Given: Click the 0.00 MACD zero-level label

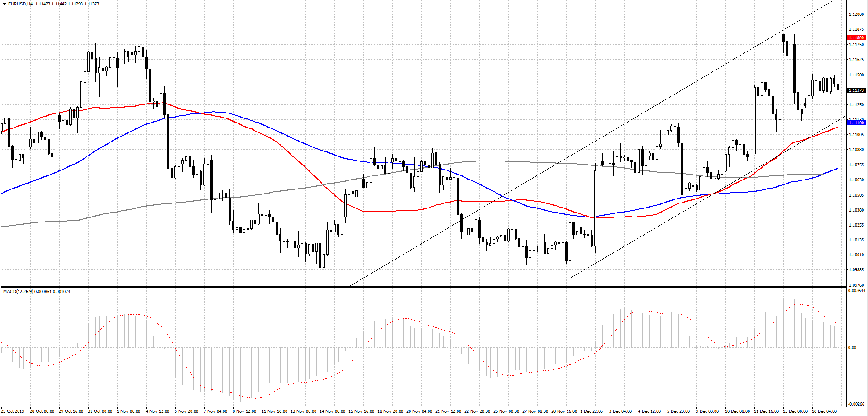Looking at the screenshot, I should pyautogui.click(x=852, y=348).
